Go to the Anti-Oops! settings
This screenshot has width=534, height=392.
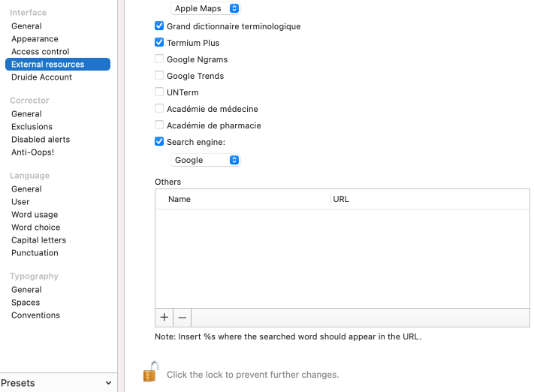pyautogui.click(x=32, y=152)
